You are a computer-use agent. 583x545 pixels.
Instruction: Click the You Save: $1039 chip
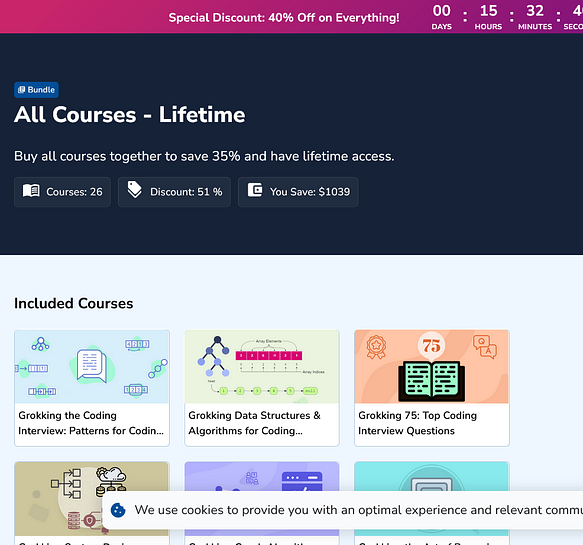click(298, 192)
